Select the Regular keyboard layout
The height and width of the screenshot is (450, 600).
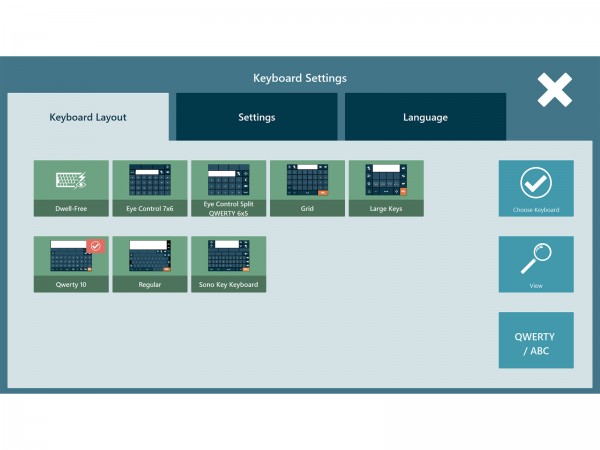point(150,258)
